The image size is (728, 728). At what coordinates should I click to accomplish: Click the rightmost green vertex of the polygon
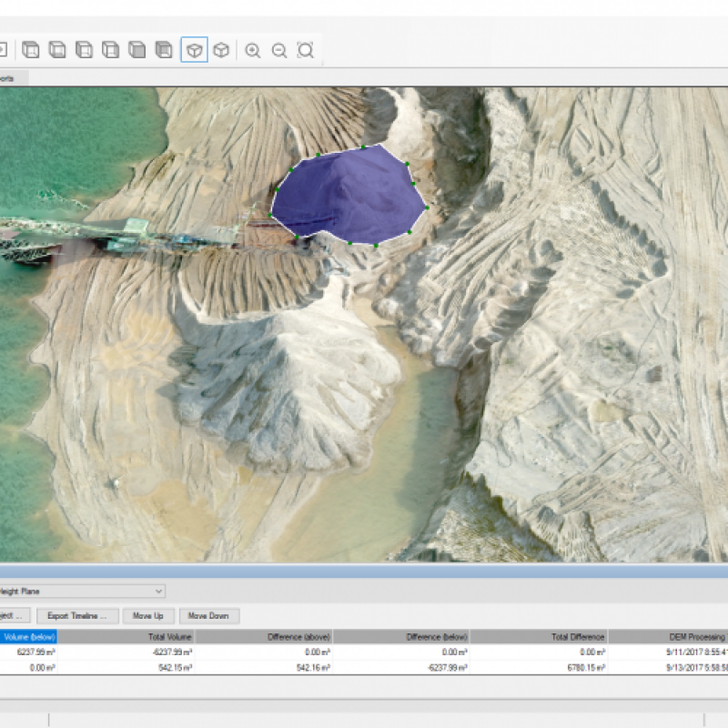[x=427, y=207]
